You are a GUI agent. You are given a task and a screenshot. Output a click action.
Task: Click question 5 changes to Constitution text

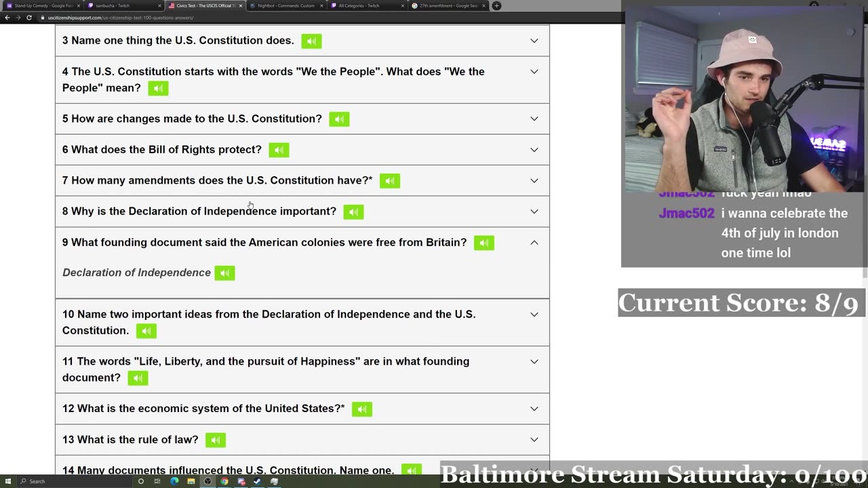[192, 119]
